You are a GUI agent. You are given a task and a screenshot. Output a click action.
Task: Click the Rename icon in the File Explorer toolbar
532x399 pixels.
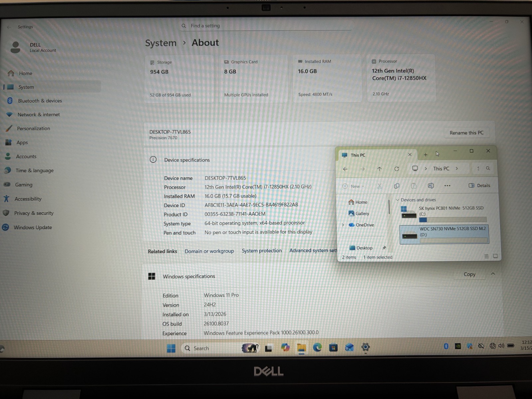pyautogui.click(x=431, y=186)
